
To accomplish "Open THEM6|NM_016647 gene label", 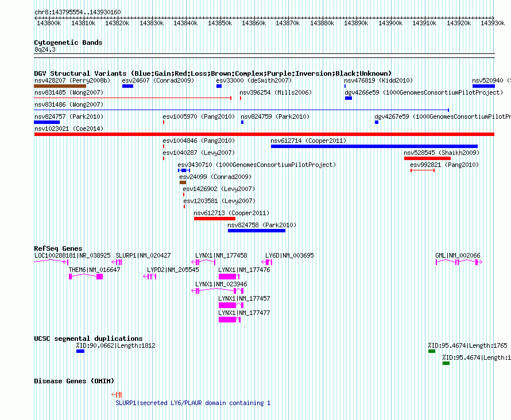I will tap(95, 270).
